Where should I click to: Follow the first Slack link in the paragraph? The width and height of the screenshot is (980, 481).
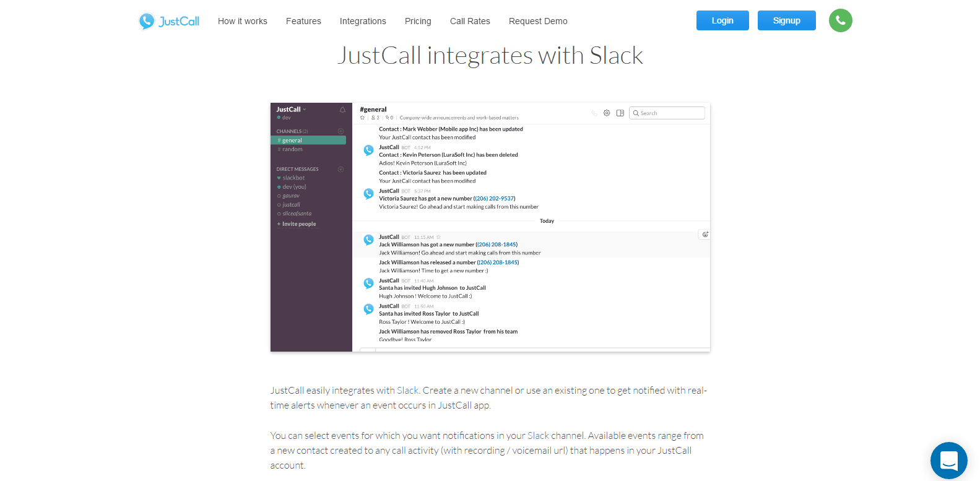pyautogui.click(x=408, y=391)
